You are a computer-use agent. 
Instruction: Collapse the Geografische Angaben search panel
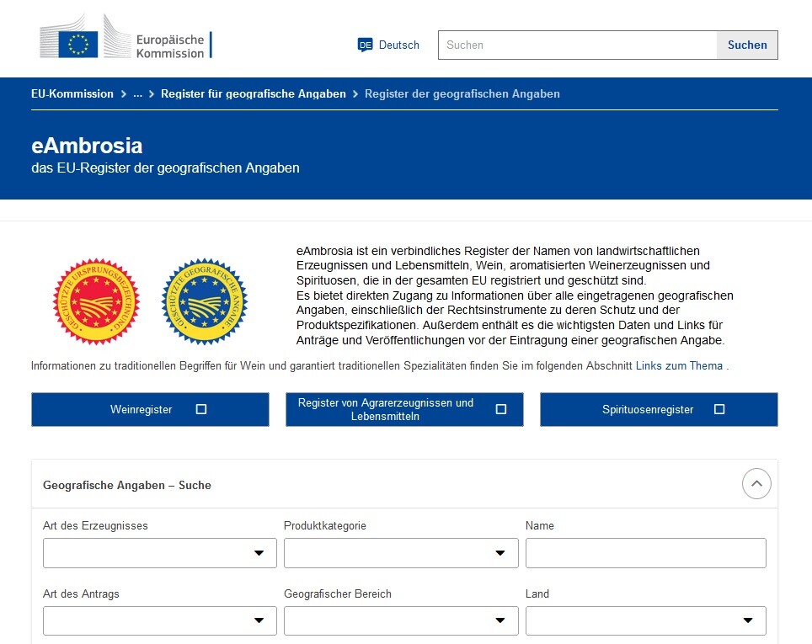[756, 483]
